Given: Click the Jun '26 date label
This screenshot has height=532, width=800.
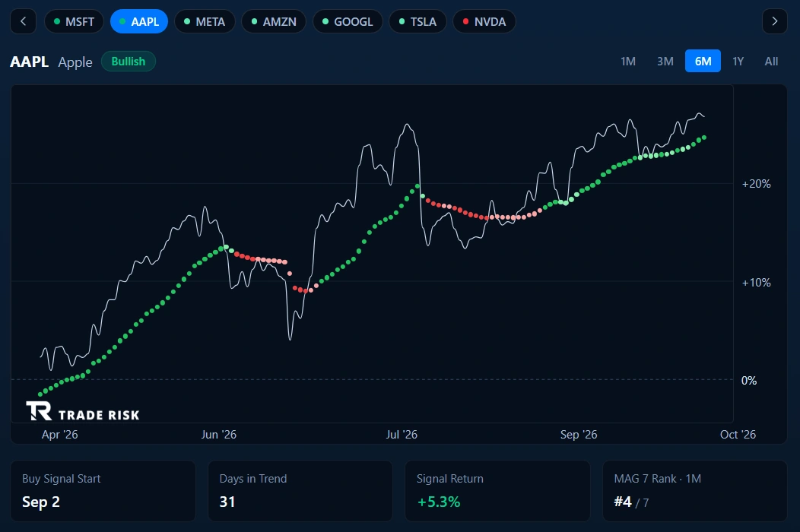Looking at the screenshot, I should pos(218,435).
